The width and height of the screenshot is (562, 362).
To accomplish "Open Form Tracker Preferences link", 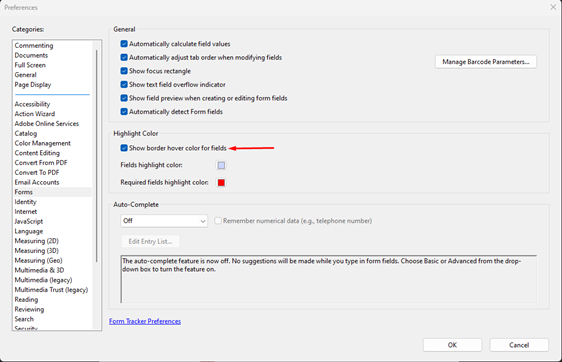I will (145, 321).
